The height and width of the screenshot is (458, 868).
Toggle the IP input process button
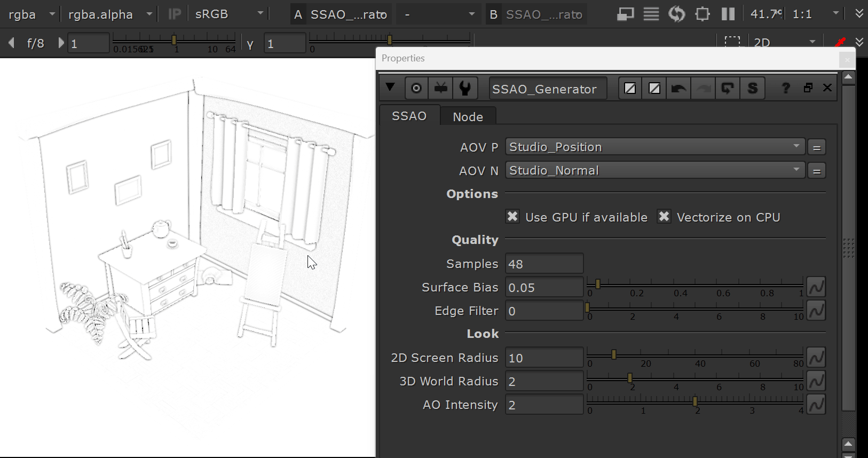(x=174, y=14)
